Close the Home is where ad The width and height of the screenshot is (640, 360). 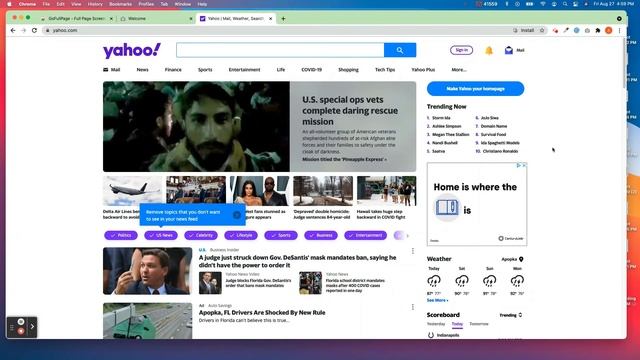coord(524,165)
